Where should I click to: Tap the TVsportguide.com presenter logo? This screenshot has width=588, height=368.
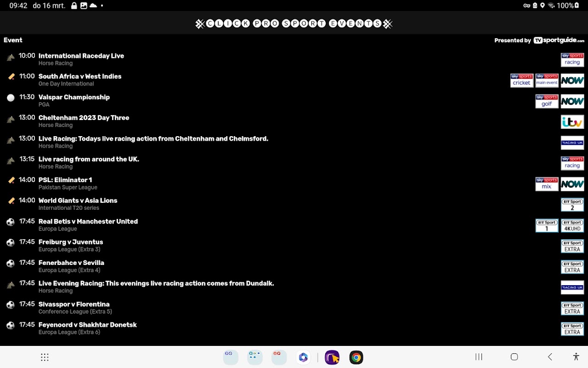(559, 40)
